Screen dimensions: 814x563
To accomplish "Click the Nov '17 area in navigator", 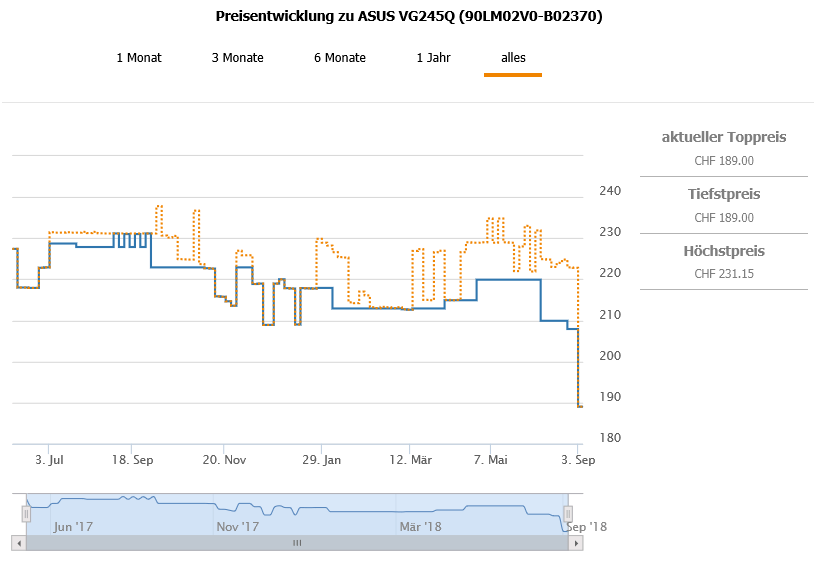I will tap(238, 526).
